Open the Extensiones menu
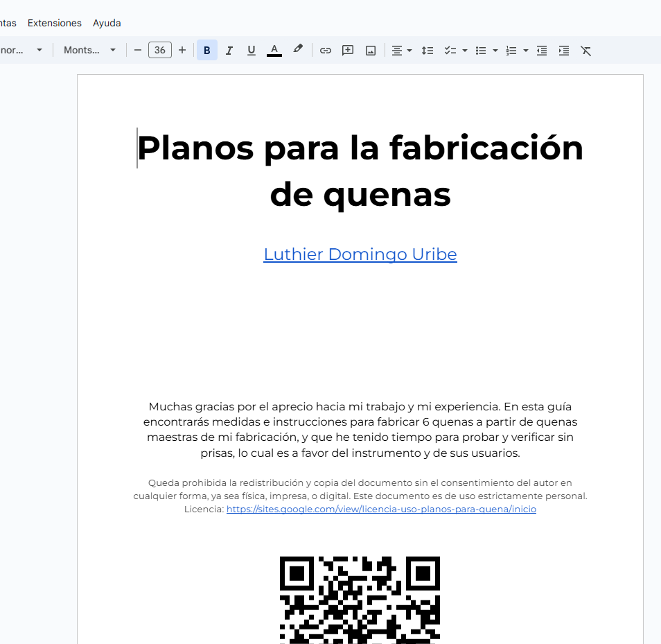Image resolution: width=661 pixels, height=644 pixels. (x=54, y=23)
